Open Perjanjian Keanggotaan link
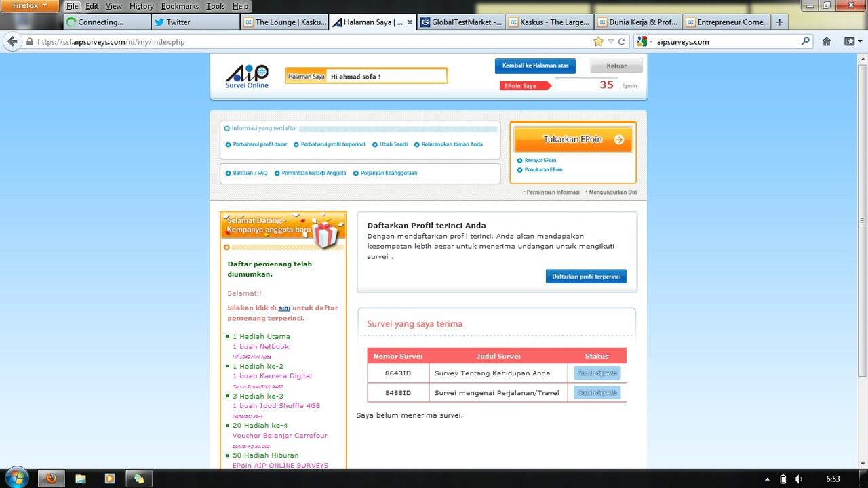Screen dimensions: 868x488 389,173
